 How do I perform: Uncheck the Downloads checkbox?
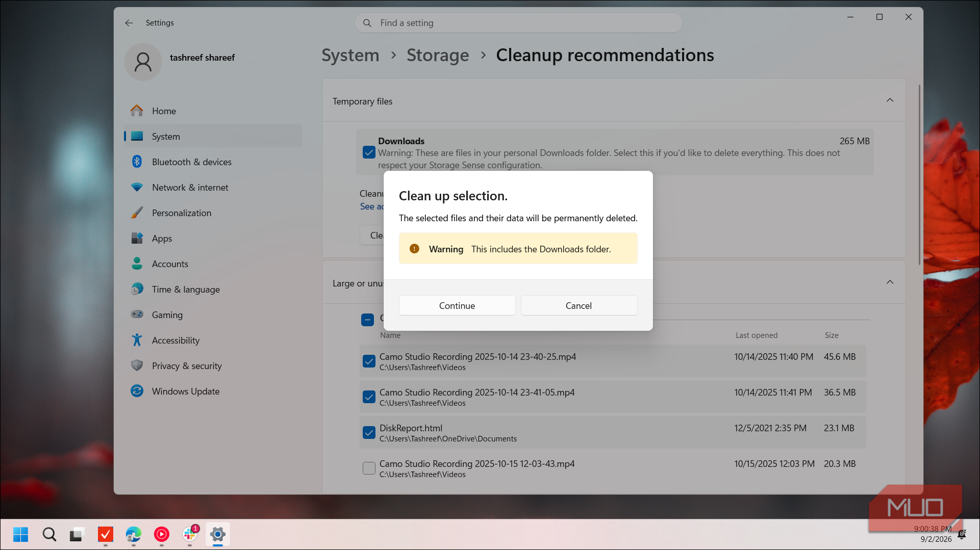[369, 152]
